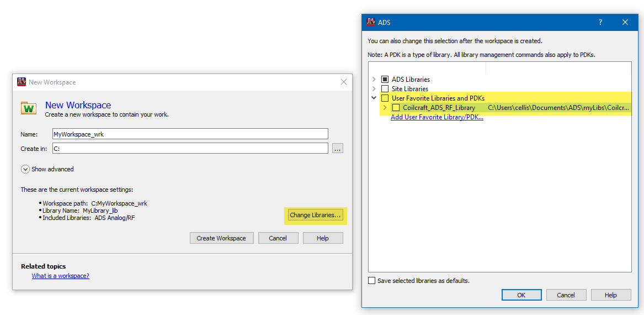Enable Save selected libraries as defaults
644x315 pixels.
(372, 280)
